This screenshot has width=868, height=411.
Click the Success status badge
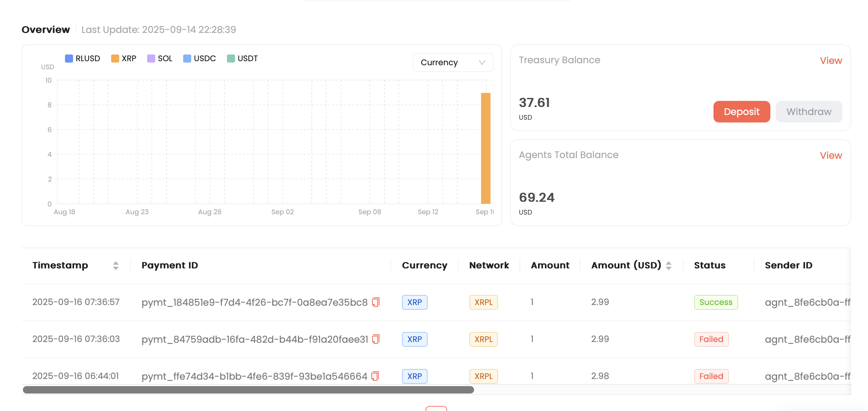click(716, 302)
